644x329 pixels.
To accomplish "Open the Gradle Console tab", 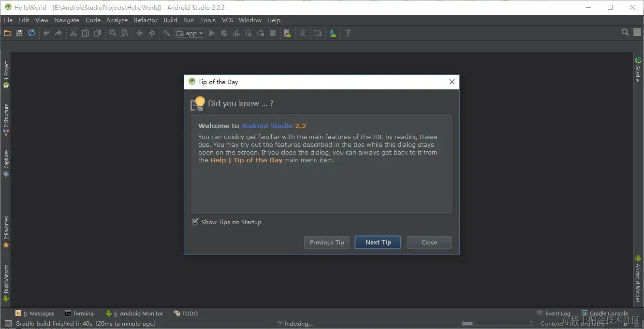I will point(605,314).
